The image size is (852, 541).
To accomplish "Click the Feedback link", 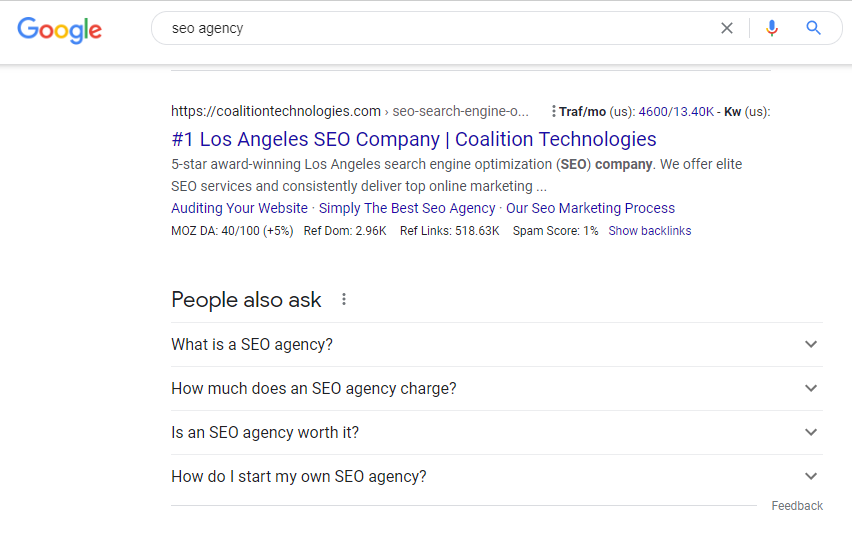I will click(x=797, y=506).
